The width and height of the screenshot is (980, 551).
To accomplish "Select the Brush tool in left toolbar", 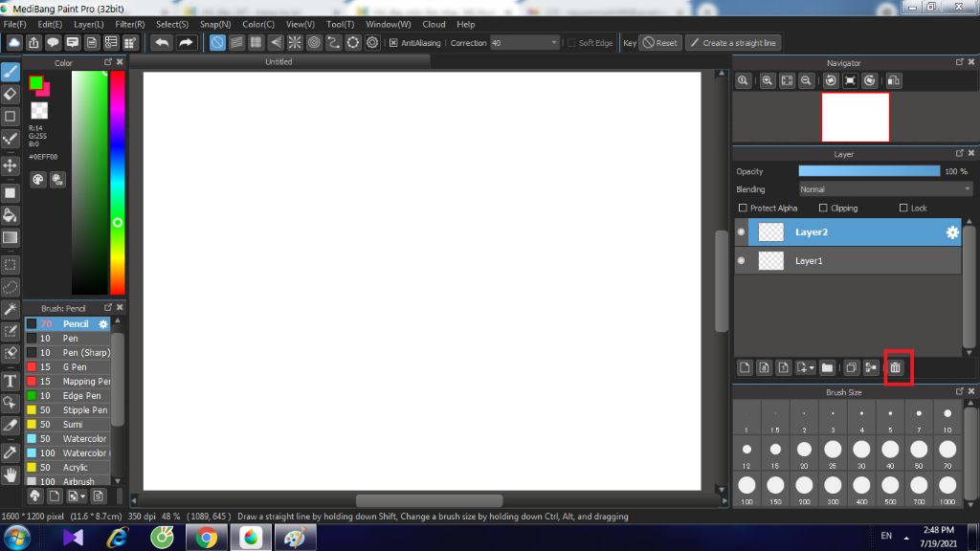I will click(10, 72).
